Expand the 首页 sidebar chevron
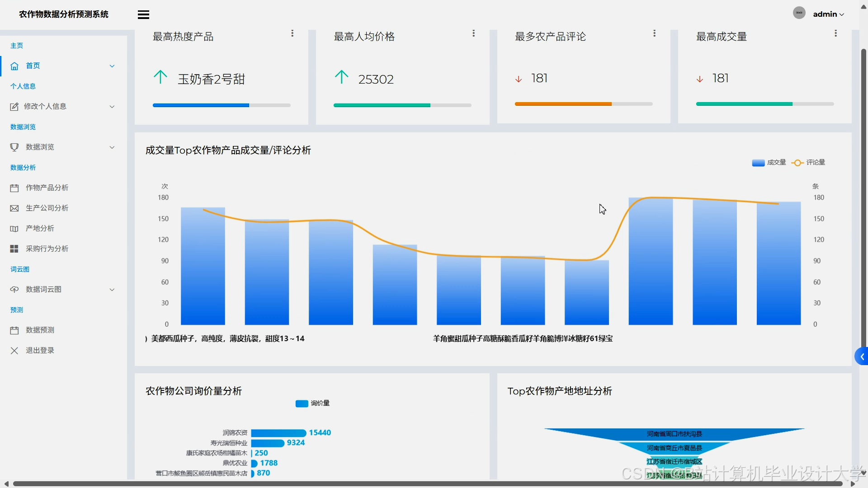The image size is (868, 488). 112,66
